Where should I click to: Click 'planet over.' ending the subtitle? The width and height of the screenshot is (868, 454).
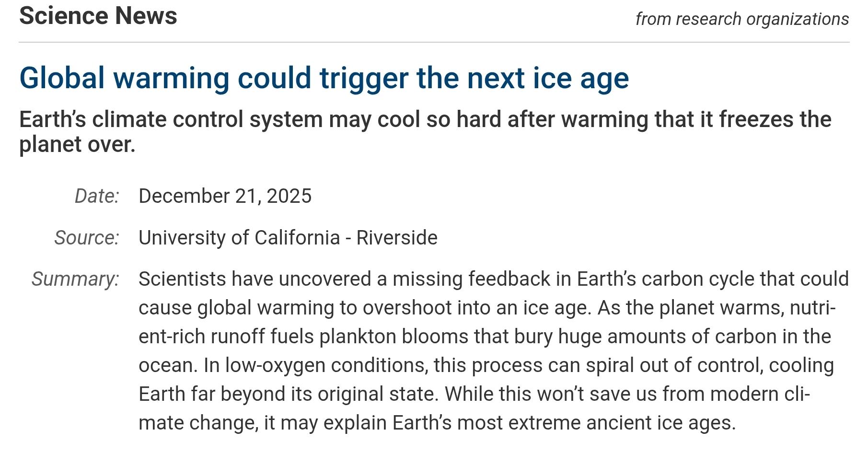(x=77, y=144)
